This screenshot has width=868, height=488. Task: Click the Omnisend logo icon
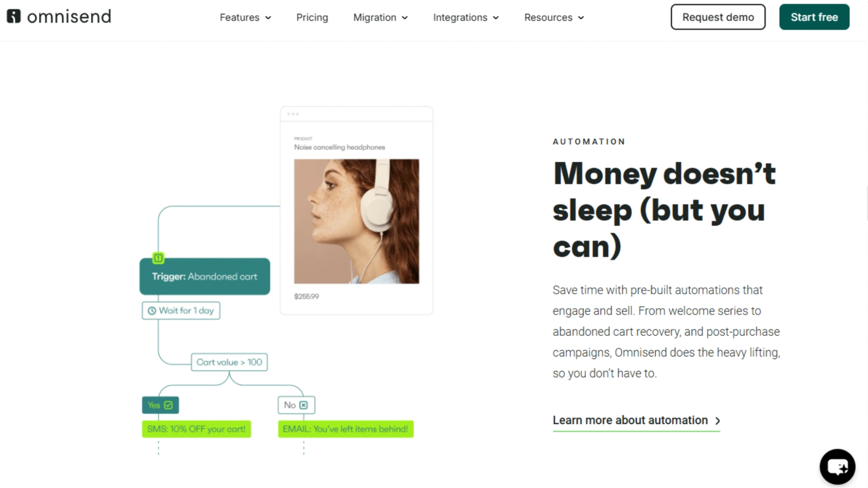coord(13,16)
